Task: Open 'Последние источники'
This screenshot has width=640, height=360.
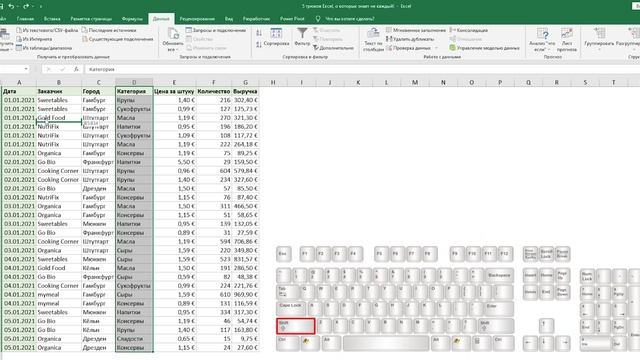Action: point(109,30)
